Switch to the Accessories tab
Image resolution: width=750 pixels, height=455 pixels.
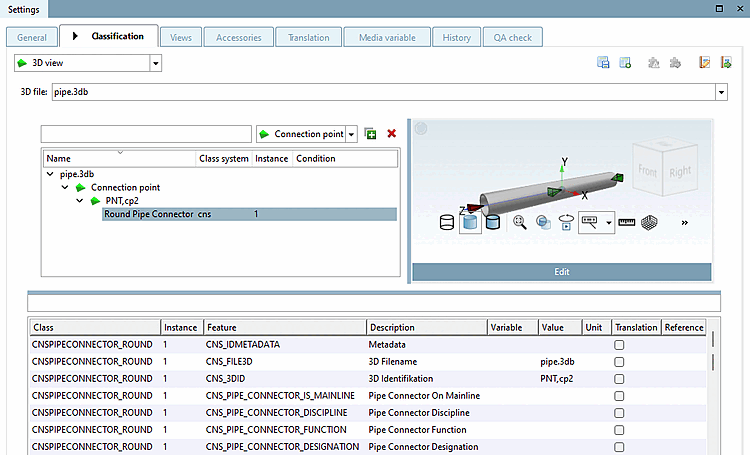238,38
